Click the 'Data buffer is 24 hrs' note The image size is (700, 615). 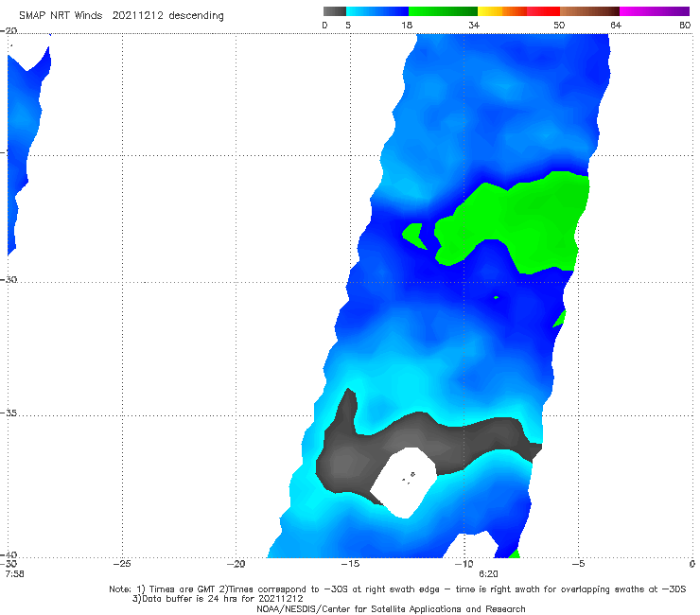218,599
